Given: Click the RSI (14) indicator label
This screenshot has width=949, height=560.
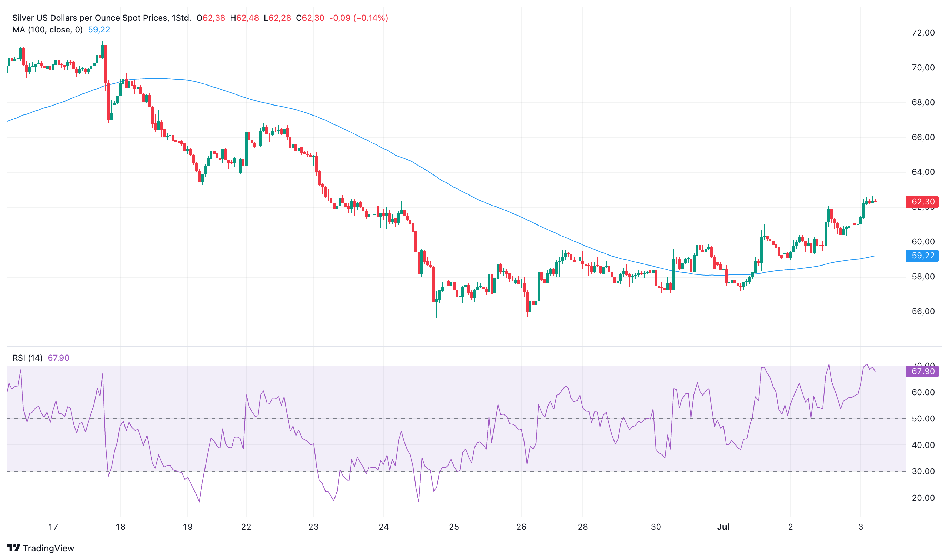Looking at the screenshot, I should click(28, 358).
